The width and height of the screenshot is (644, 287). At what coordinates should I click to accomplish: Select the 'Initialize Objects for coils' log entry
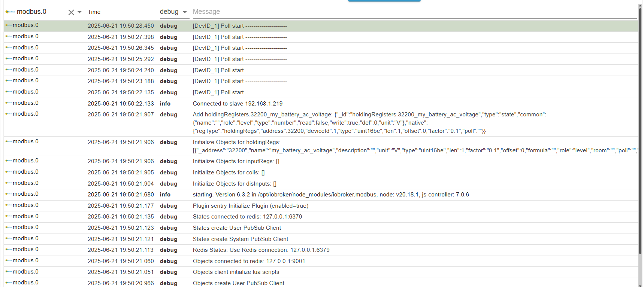click(x=229, y=172)
